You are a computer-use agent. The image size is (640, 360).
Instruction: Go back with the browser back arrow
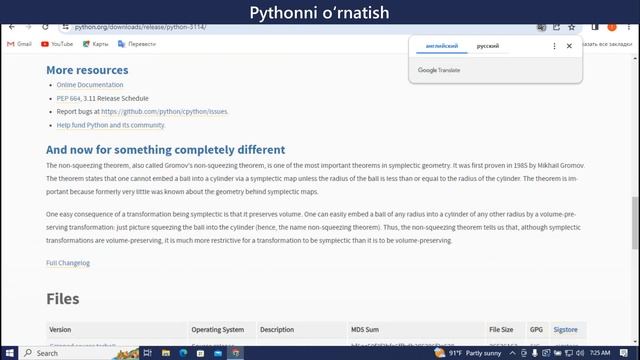click(x=11, y=27)
